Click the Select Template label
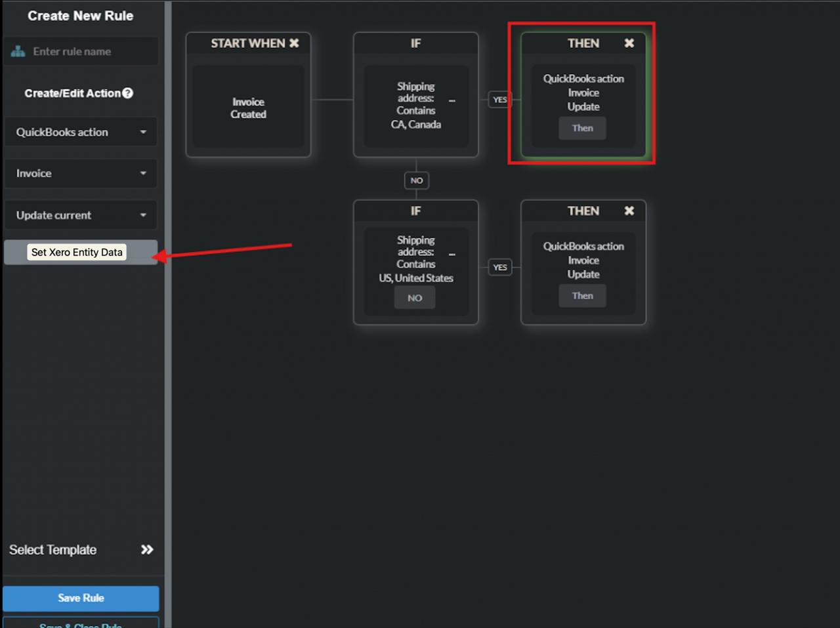The width and height of the screenshot is (840, 628). [x=52, y=550]
